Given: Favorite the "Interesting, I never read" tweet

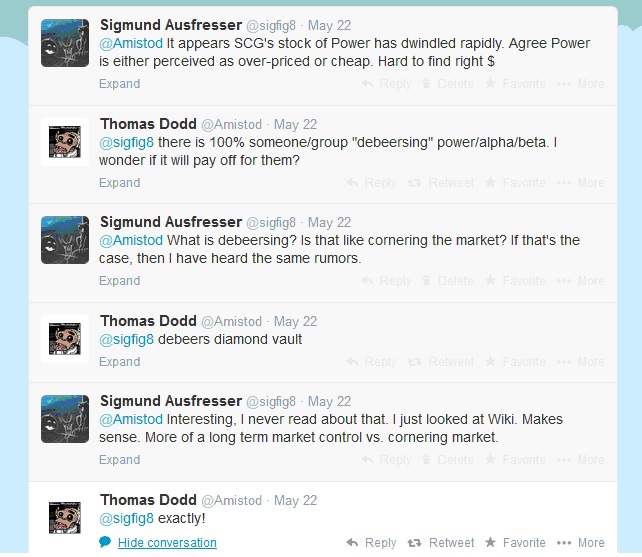Looking at the screenshot, I should click(490, 460).
